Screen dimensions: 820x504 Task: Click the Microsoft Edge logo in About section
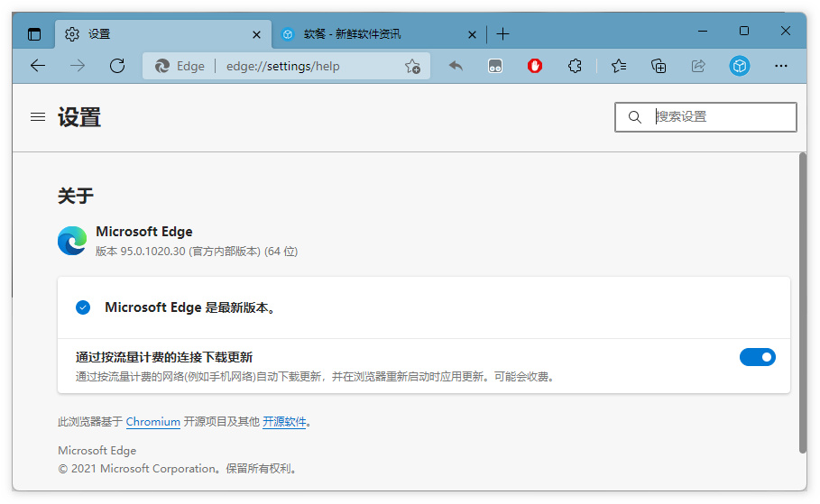72,241
